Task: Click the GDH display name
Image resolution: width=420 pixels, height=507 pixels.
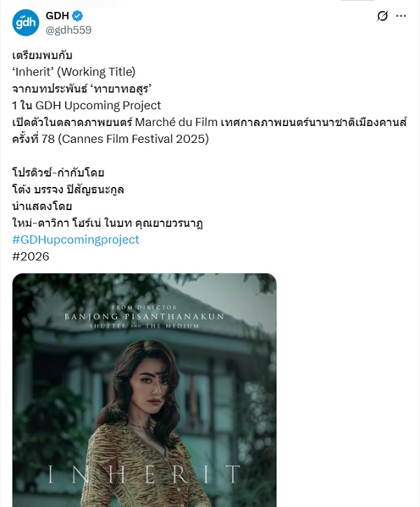Action: pos(57,15)
